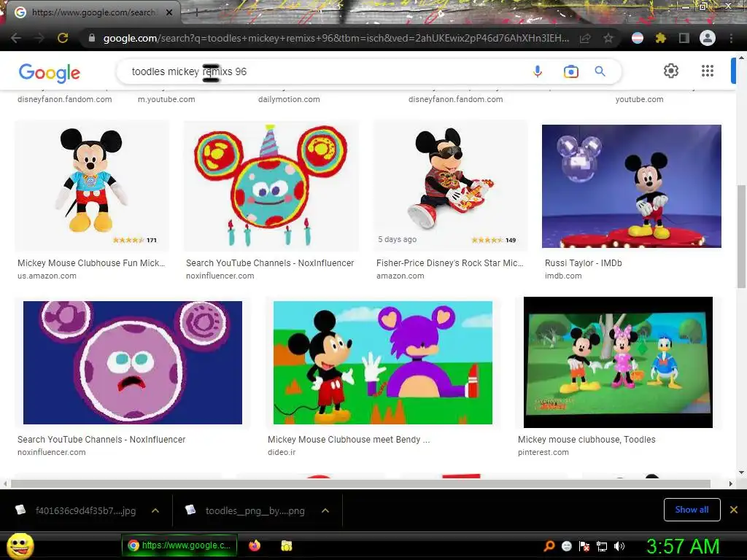Image resolution: width=747 pixels, height=560 pixels.
Task: Click pinterest.com source text
Action: [x=543, y=452]
